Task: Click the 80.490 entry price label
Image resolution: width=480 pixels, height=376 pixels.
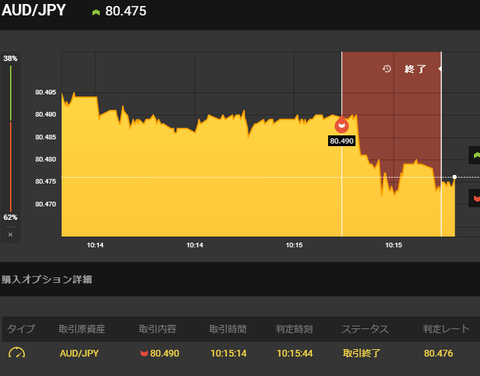Action: [x=342, y=141]
